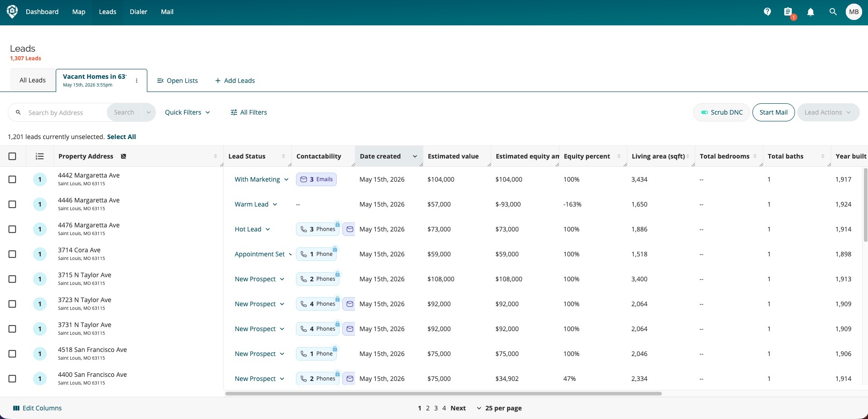
Task: Click the 3 Emails badge for 4442 Margaretta Ave
Action: click(x=316, y=179)
